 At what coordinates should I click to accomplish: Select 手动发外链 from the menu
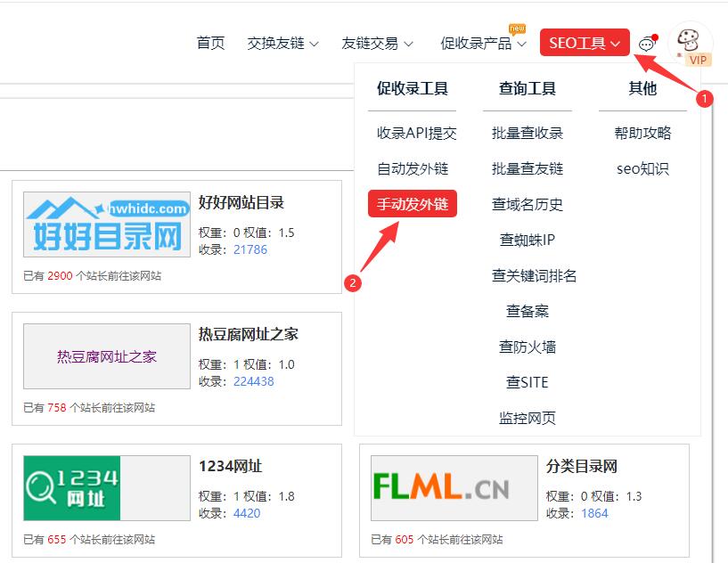tap(413, 204)
